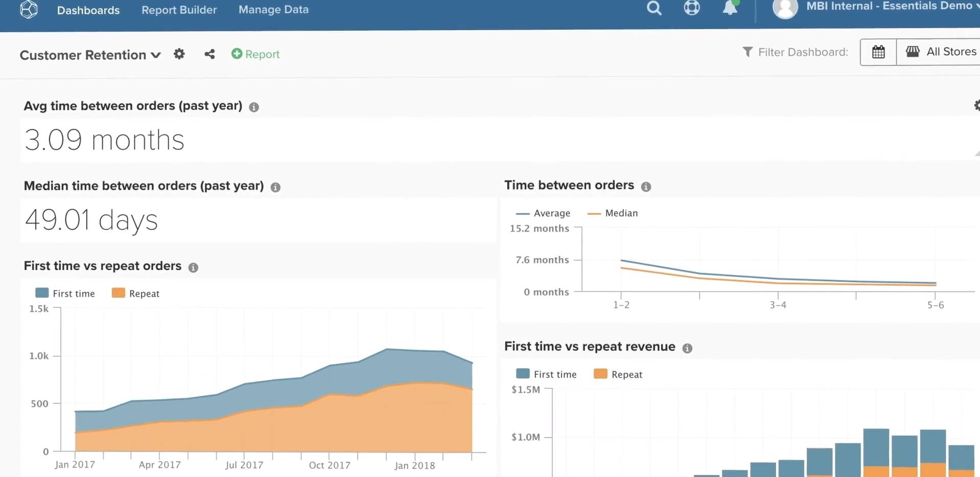Screen dimensions: 980x477
Task: Add a new Report
Action: [255, 54]
